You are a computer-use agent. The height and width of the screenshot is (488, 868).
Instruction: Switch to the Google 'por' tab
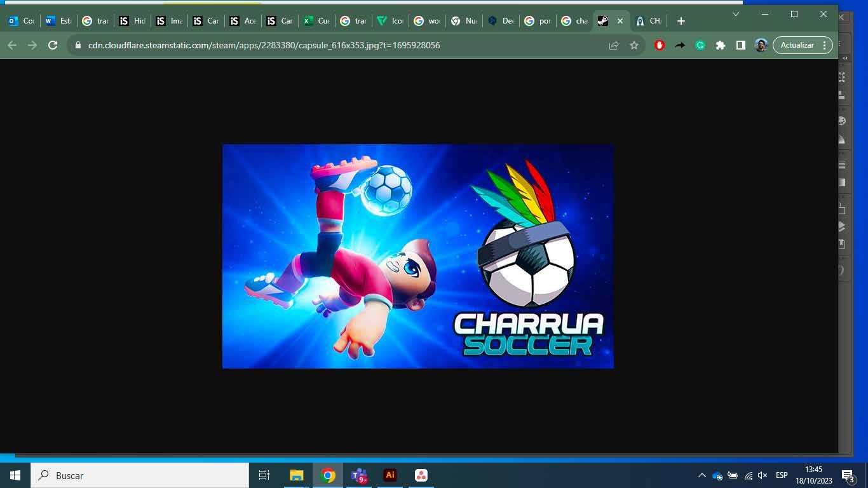coord(537,21)
